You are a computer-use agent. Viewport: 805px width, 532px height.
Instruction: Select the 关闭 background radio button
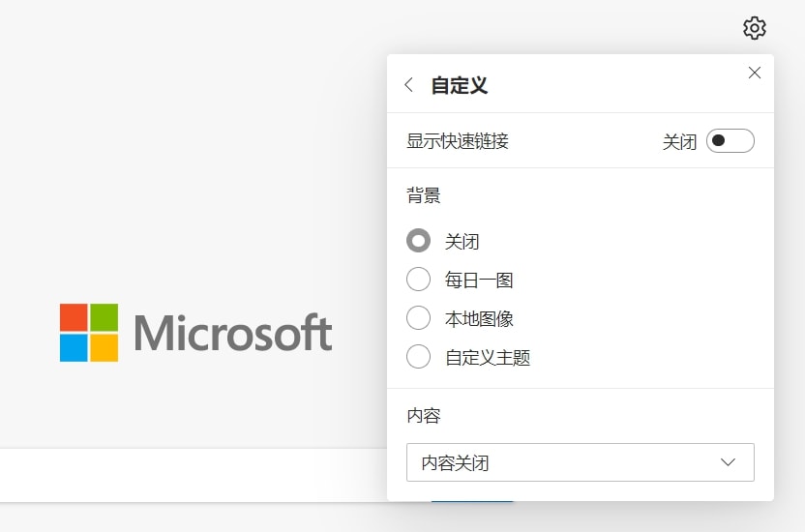(x=418, y=241)
